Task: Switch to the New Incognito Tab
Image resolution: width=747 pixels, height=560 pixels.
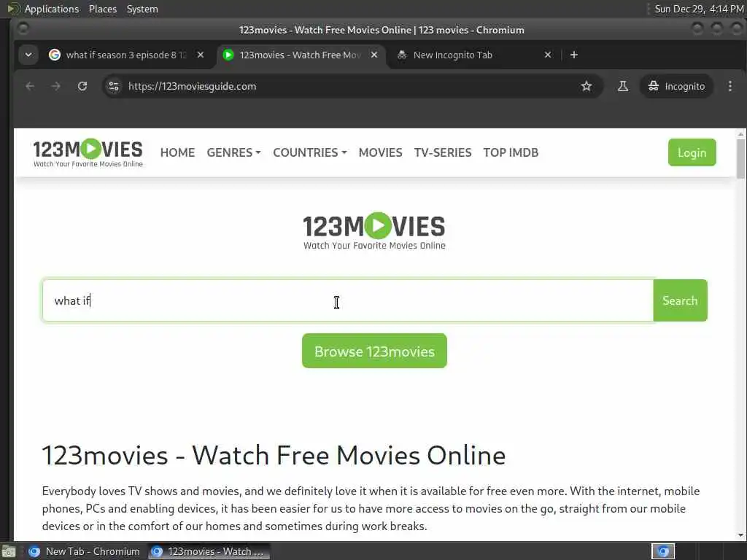Action: (x=474, y=55)
